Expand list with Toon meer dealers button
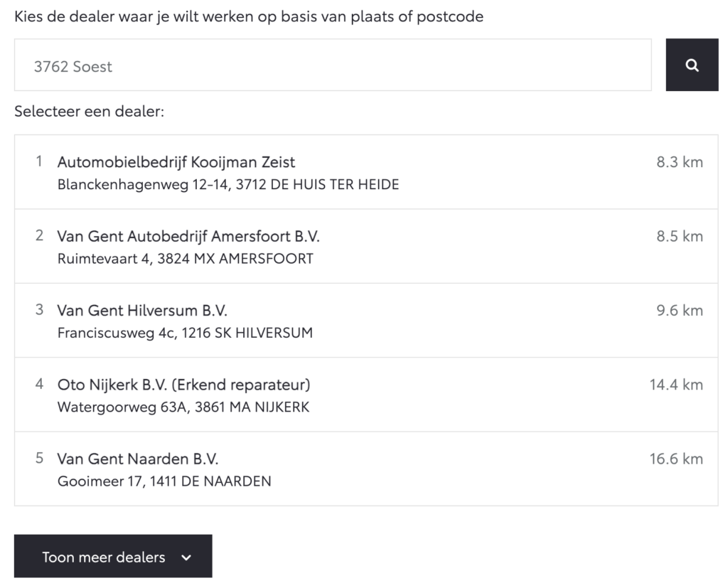This screenshot has width=728, height=588. pyautogui.click(x=113, y=556)
